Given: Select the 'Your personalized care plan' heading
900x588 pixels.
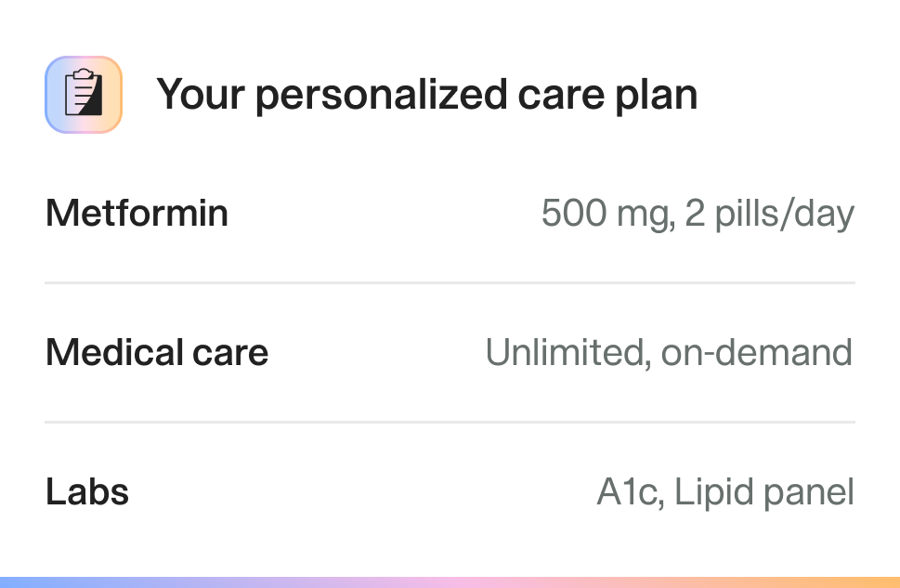Looking at the screenshot, I should (427, 95).
